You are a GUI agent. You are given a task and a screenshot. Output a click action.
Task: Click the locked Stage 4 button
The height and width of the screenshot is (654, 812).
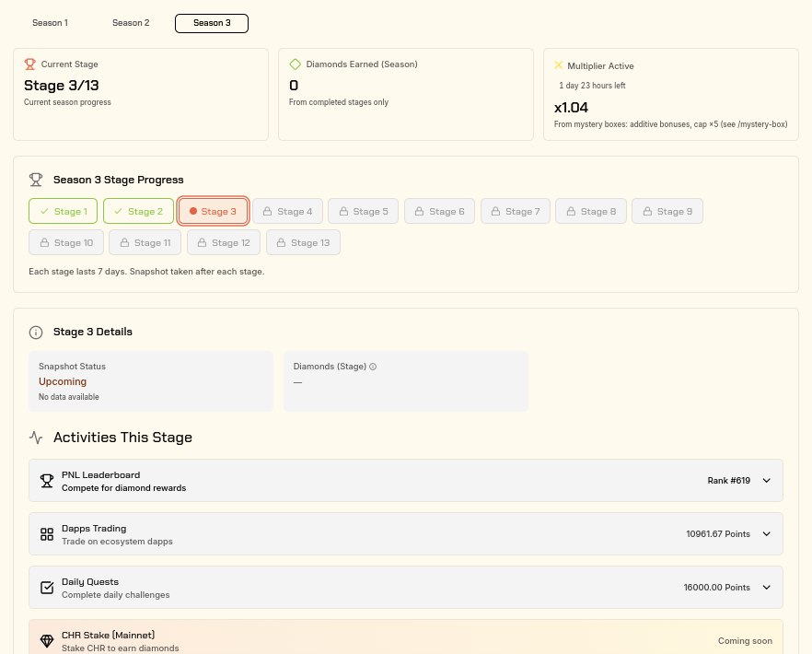pos(288,212)
